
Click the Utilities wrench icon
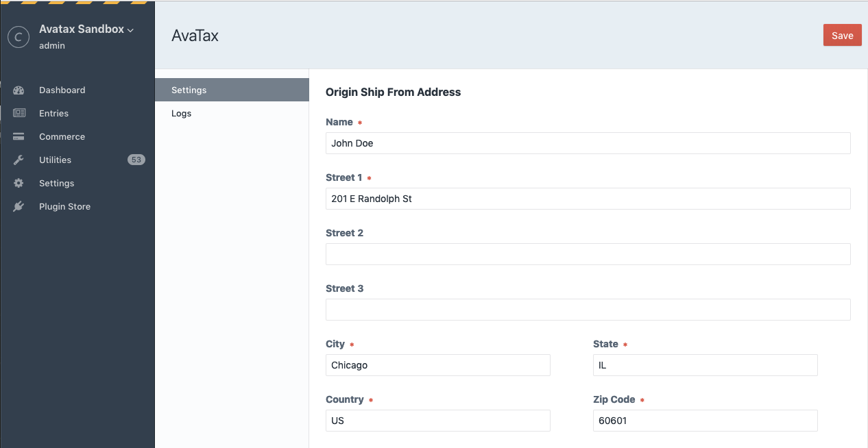[19, 160]
